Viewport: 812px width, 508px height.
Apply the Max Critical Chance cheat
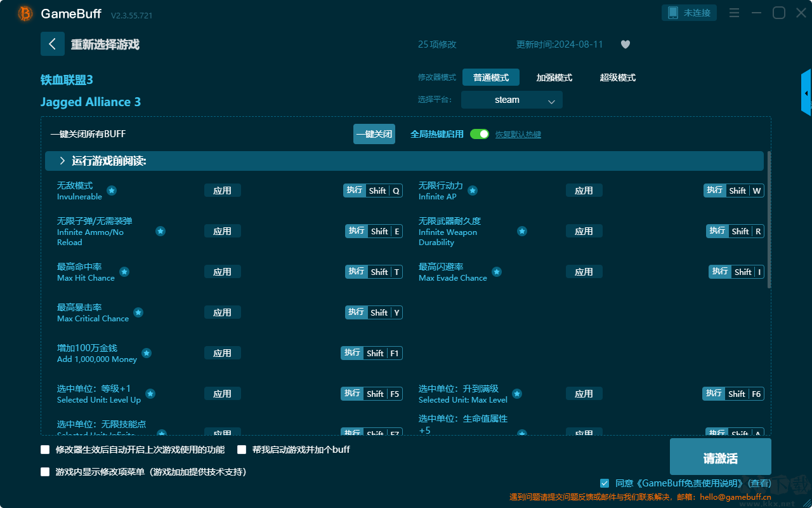click(x=223, y=312)
